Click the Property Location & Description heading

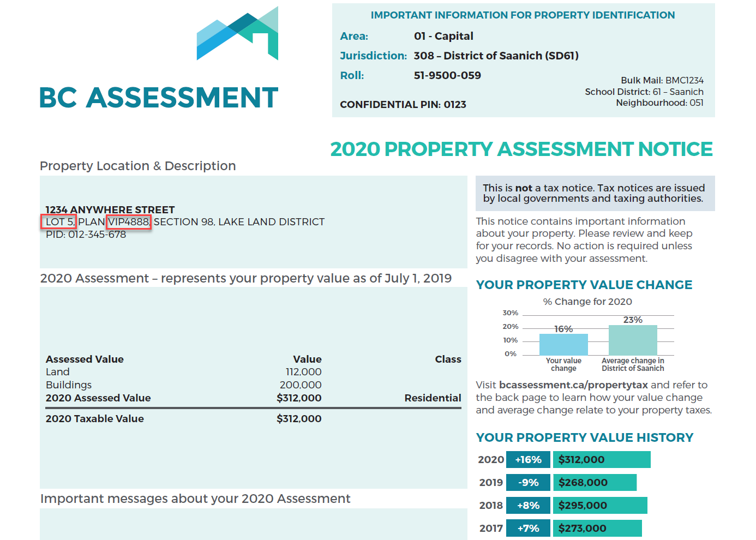pyautogui.click(x=138, y=166)
